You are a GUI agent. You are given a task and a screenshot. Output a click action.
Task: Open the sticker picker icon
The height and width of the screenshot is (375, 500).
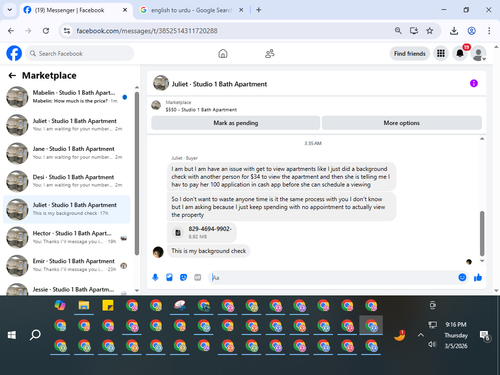coord(183,277)
